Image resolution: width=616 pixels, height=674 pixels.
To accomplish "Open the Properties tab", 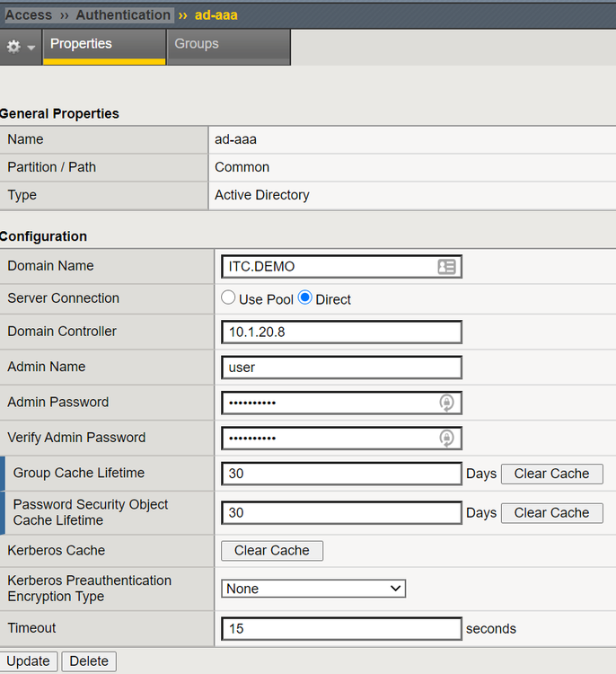I will click(x=81, y=44).
